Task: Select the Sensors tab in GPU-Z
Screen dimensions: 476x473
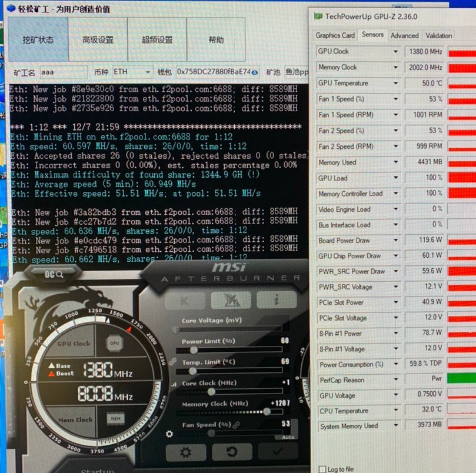Action: coord(372,35)
